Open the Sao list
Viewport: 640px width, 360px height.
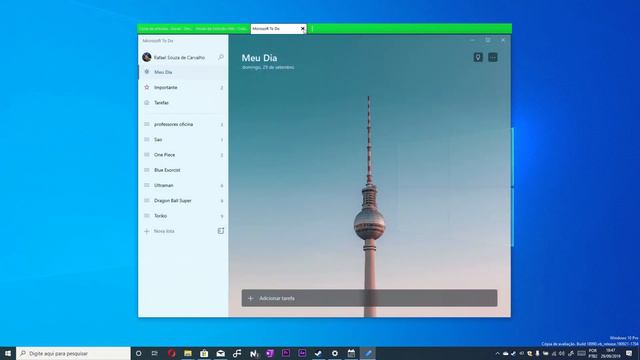point(183,140)
